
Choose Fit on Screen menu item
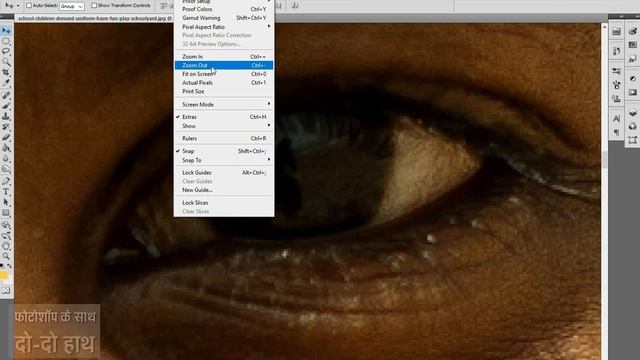click(224, 74)
